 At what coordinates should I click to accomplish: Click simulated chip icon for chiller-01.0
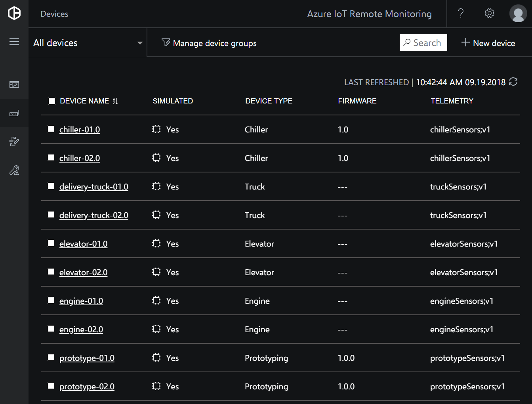click(x=156, y=129)
